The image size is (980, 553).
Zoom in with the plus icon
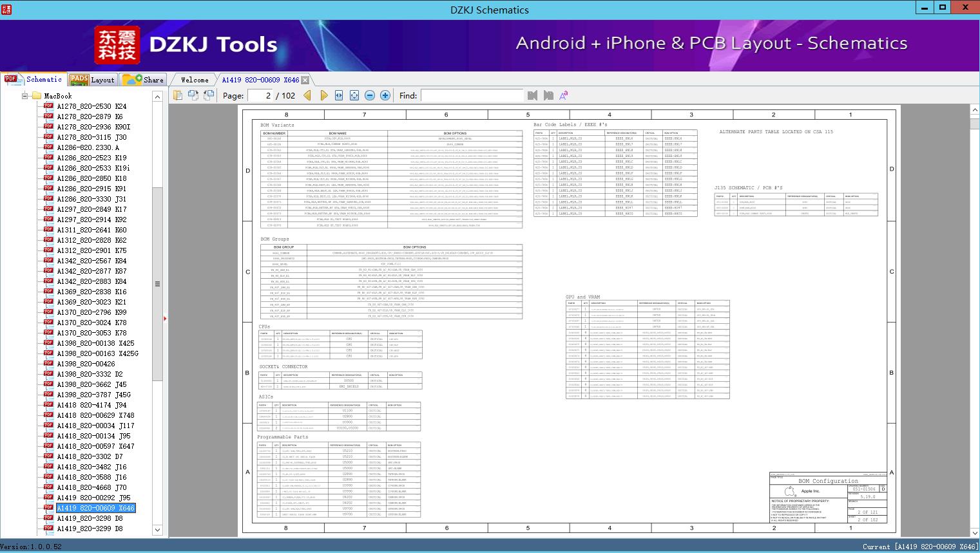[x=385, y=95]
